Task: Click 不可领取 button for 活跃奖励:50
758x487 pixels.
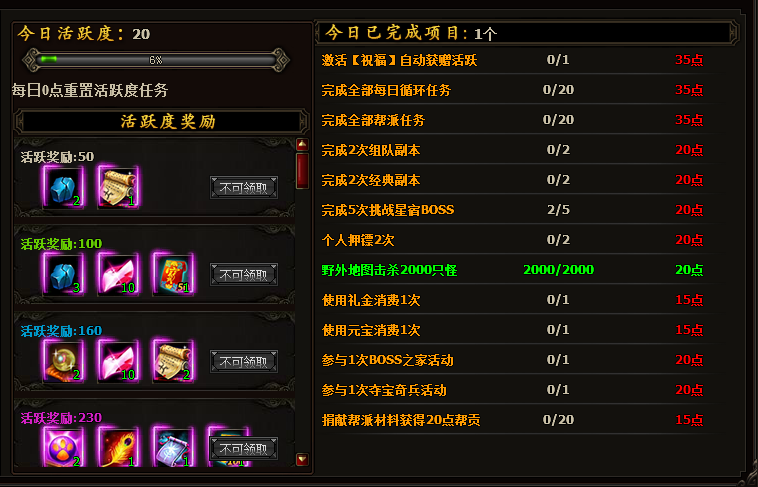Action: [x=244, y=188]
